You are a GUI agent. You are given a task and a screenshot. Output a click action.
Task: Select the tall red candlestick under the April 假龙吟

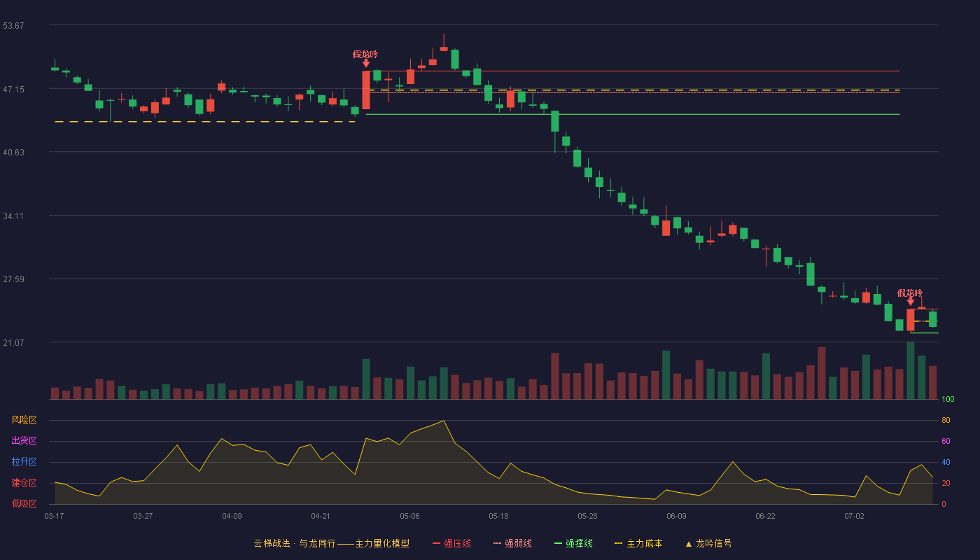click(x=365, y=90)
